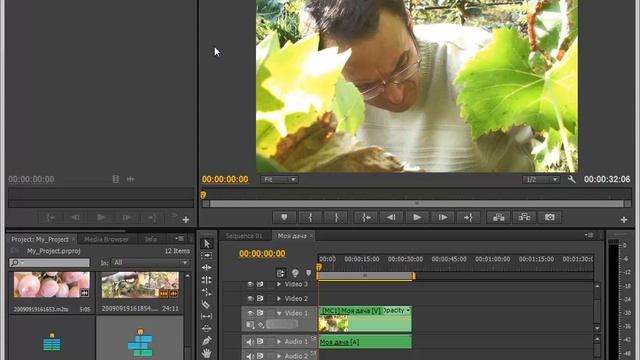Collapse Video 1 track
The image size is (640, 360).
coord(279,313)
